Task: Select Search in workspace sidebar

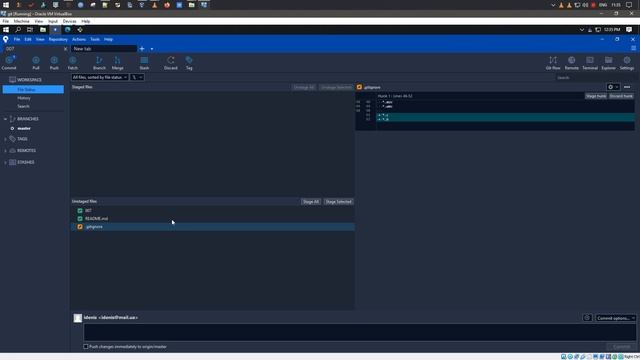Action: (23, 106)
